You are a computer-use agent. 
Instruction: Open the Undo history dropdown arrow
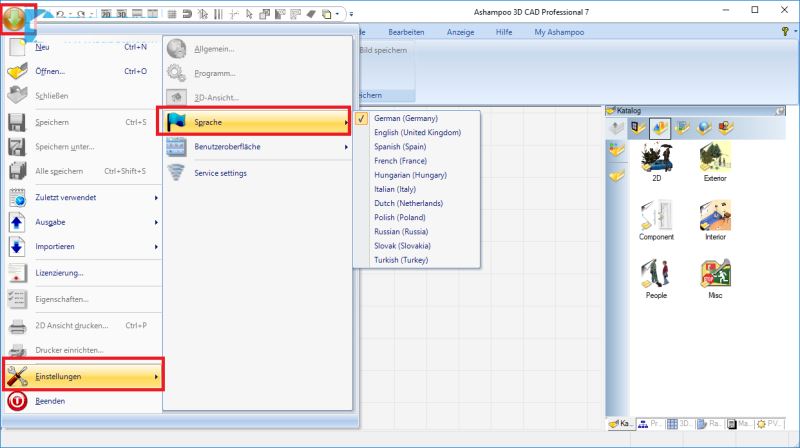tap(70, 14)
